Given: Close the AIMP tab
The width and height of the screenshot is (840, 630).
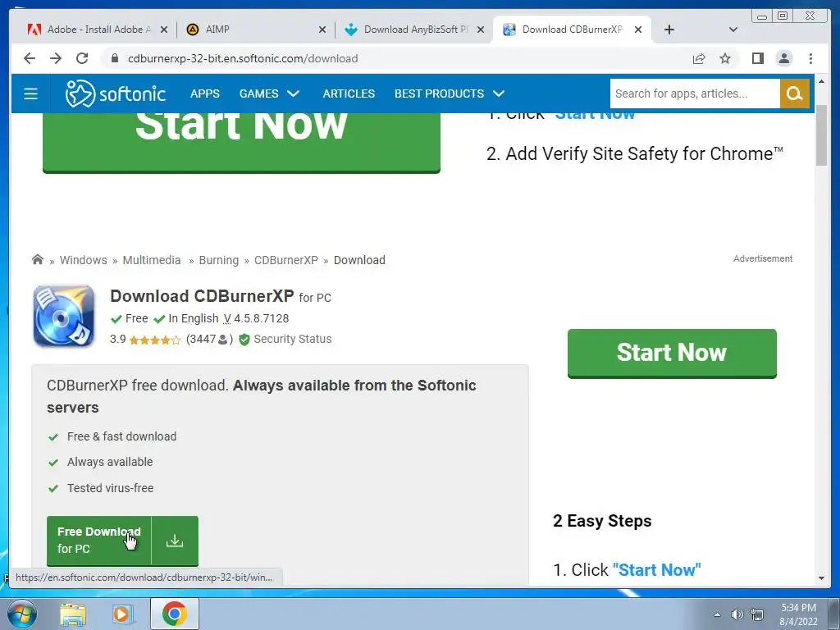Looking at the screenshot, I should pos(322,30).
